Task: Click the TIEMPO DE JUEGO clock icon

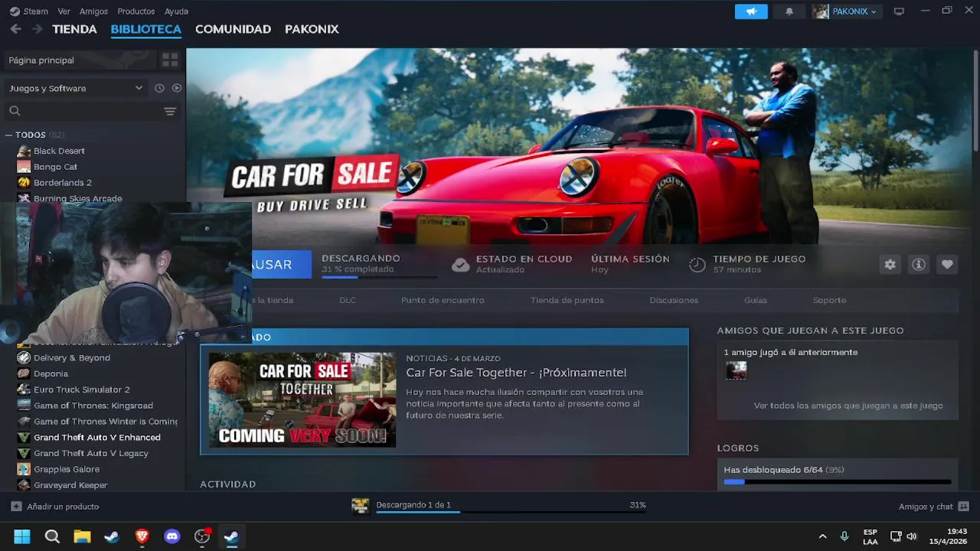Action: pyautogui.click(x=697, y=265)
